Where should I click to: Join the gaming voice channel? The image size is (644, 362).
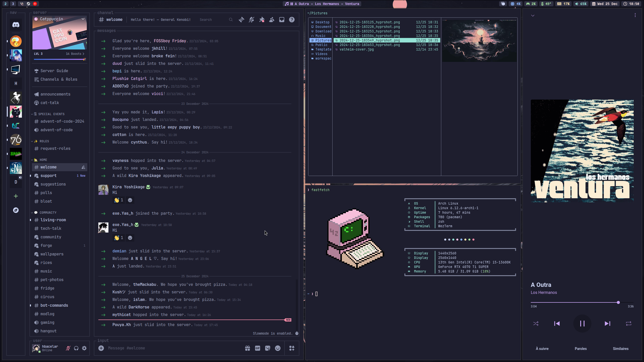click(59, 323)
